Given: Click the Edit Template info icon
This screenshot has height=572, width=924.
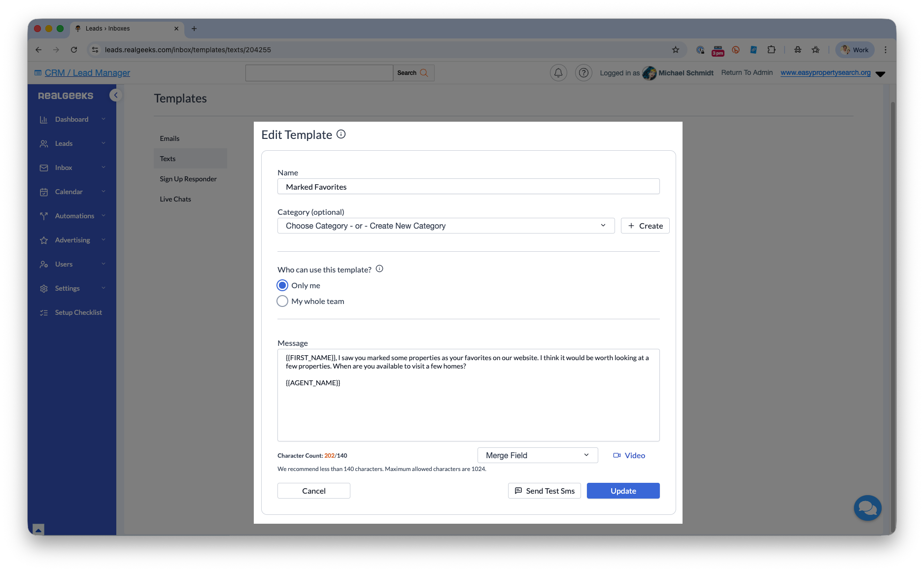Looking at the screenshot, I should [x=341, y=134].
